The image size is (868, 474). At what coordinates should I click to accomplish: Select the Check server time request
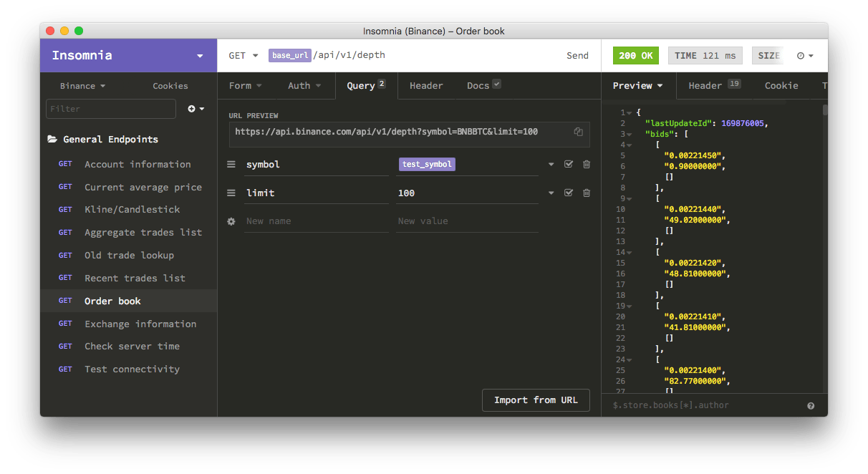pos(128,346)
